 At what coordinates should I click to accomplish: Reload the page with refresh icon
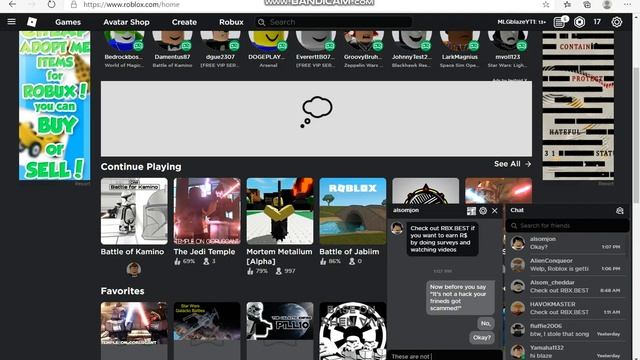click(51, 4)
